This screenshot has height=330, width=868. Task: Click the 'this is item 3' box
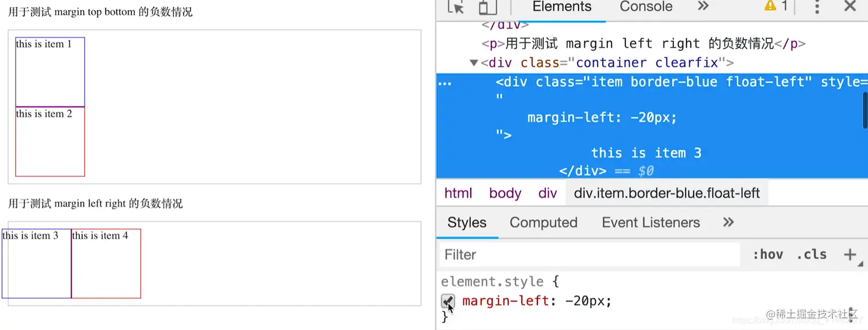36,263
